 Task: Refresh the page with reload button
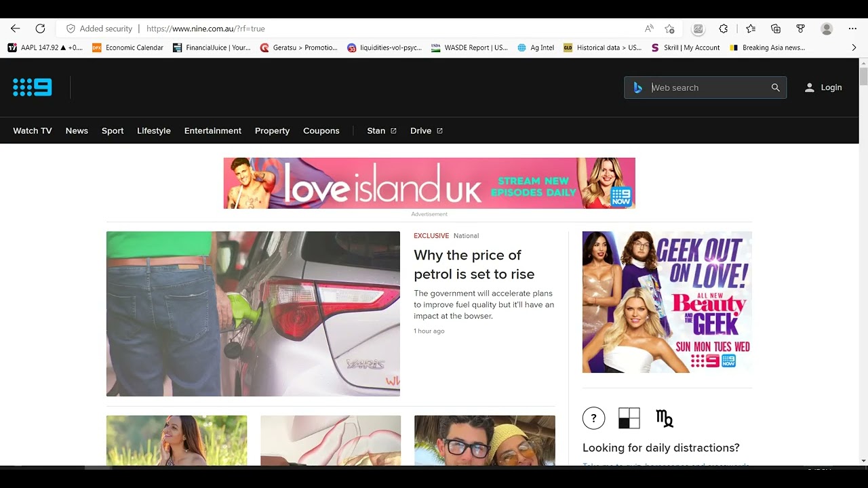40,28
